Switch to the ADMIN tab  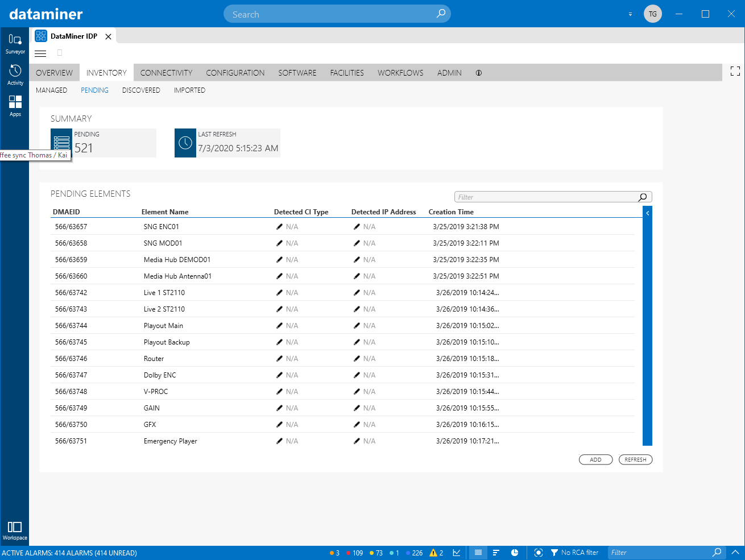[449, 73]
